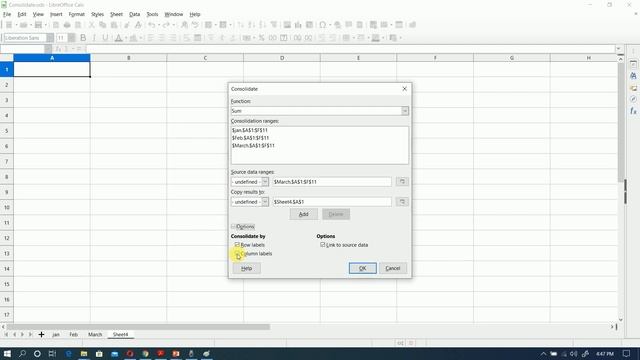
Task: Open the sidebar Navigator panel icon
Action: 633,99
